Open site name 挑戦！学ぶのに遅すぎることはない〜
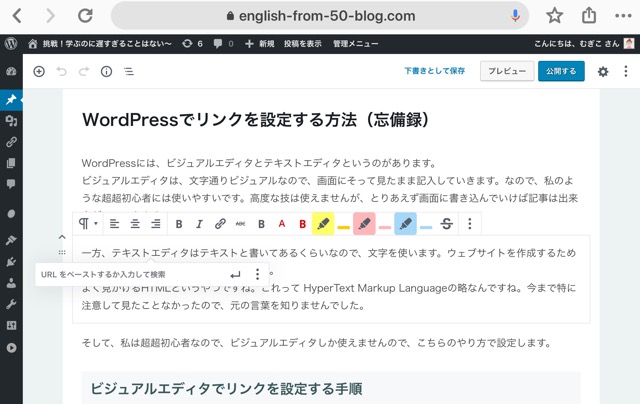Image resolution: width=640 pixels, height=404 pixels. (100, 44)
